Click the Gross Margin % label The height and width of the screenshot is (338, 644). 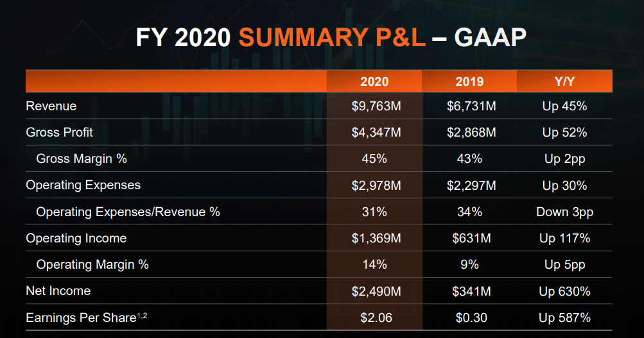(x=82, y=159)
